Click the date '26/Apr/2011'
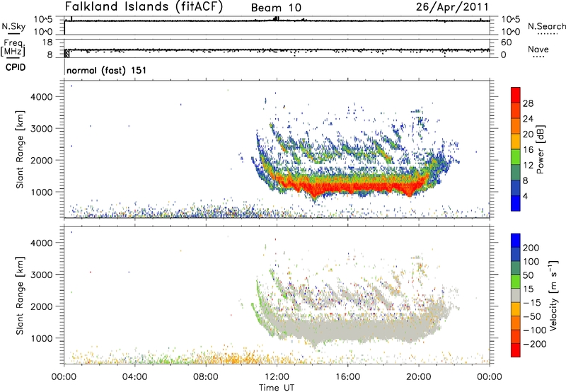The height and width of the screenshot is (392, 566). point(452,7)
